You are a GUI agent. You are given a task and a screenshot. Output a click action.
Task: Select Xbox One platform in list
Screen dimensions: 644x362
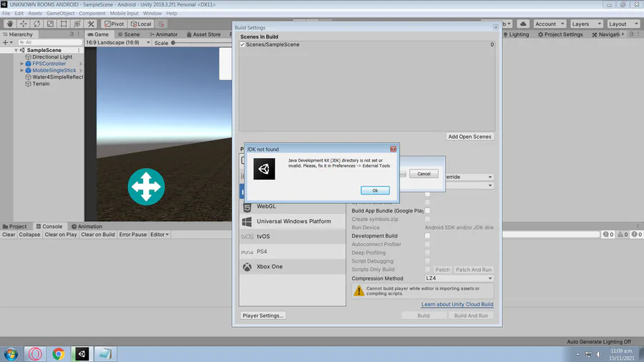pos(293,267)
